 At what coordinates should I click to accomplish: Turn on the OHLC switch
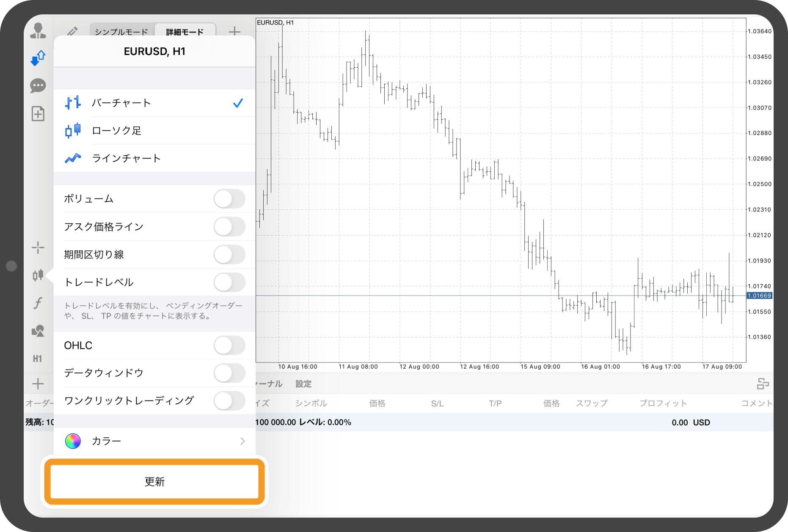pyautogui.click(x=229, y=346)
